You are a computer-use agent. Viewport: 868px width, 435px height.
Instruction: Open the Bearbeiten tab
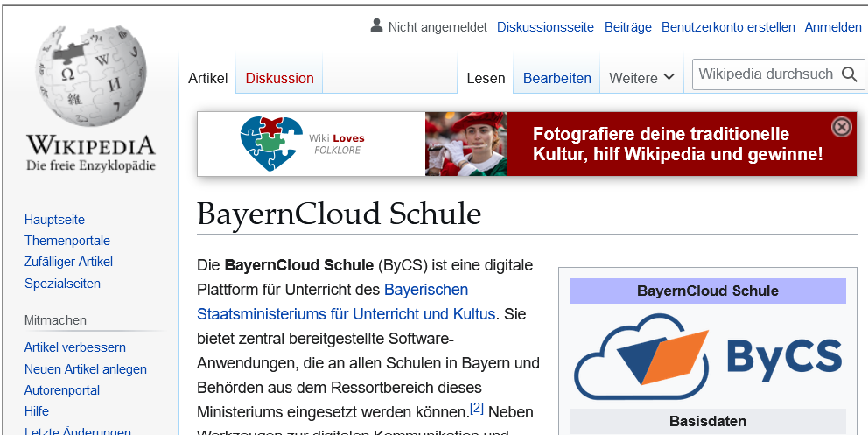point(557,78)
